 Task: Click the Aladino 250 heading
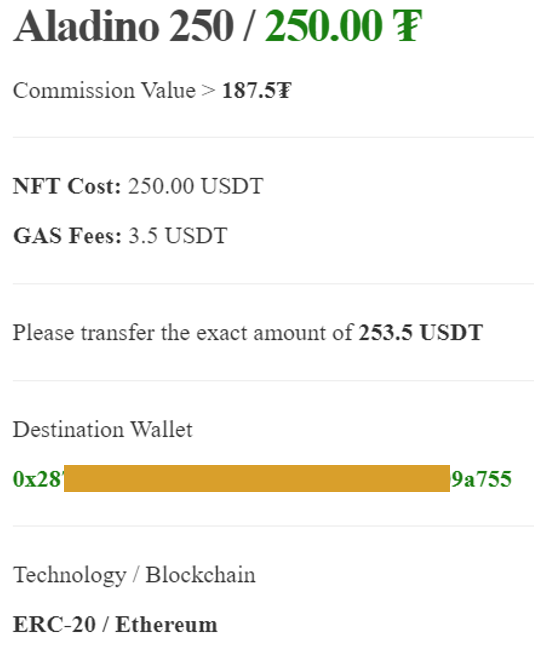(123, 26)
